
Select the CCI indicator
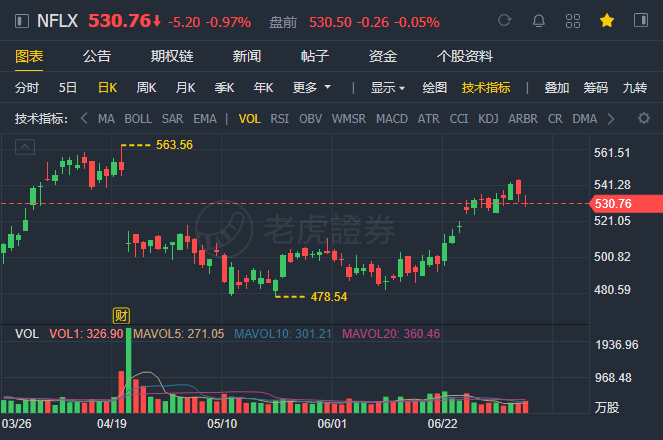pos(459,119)
